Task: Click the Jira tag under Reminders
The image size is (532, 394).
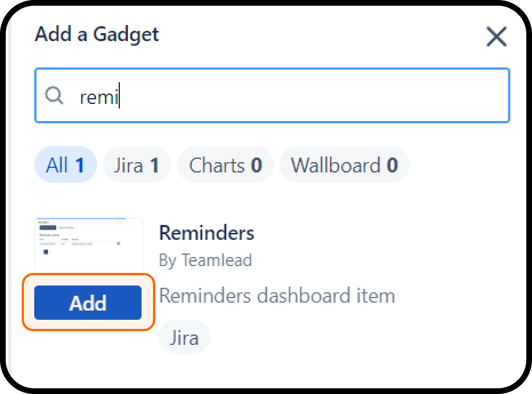Action: click(184, 337)
